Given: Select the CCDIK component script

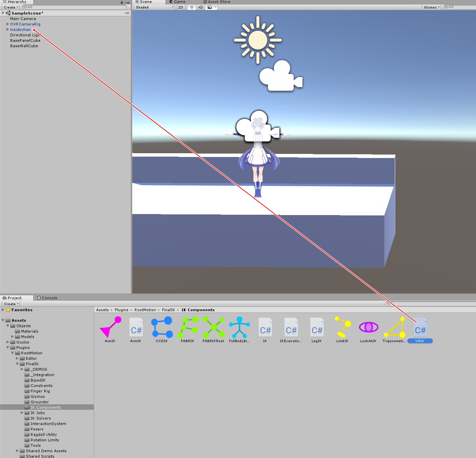Looking at the screenshot, I should pyautogui.click(x=162, y=327).
